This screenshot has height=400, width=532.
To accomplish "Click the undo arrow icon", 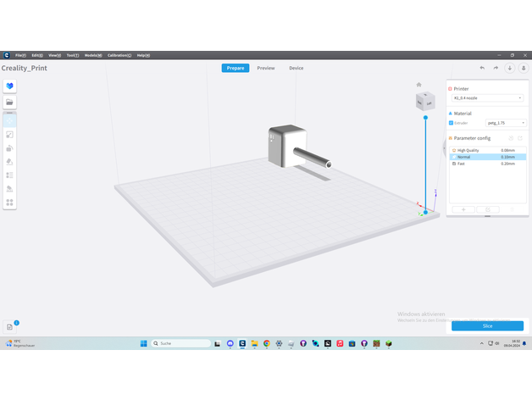I will (x=482, y=68).
